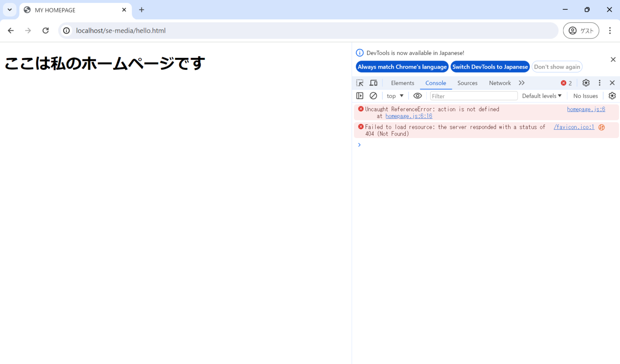Toggle the device toolbar icon
620x364 pixels.
[x=374, y=83]
